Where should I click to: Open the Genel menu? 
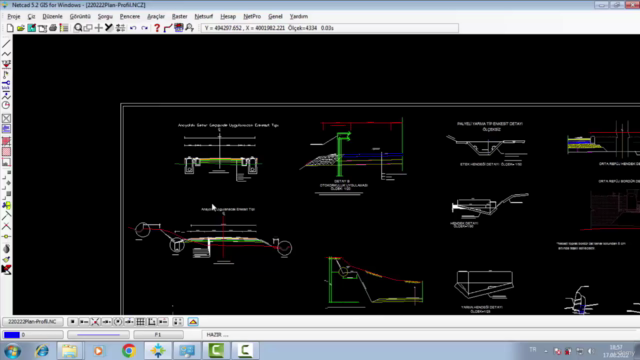[275, 16]
